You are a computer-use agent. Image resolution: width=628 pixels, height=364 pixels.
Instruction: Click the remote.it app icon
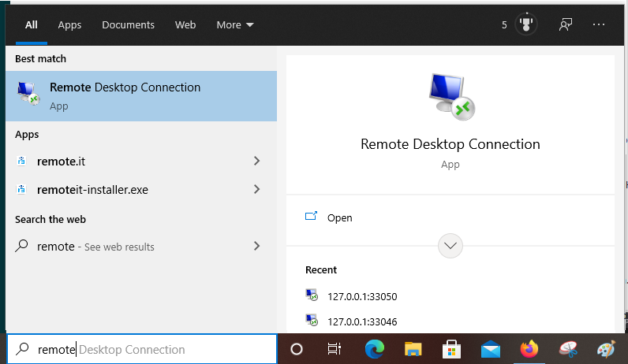click(x=21, y=161)
